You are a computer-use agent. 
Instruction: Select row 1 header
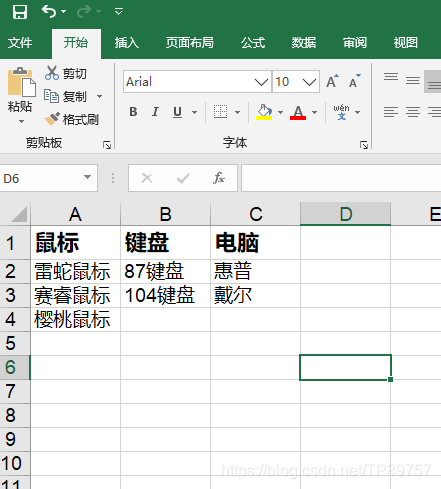point(15,243)
